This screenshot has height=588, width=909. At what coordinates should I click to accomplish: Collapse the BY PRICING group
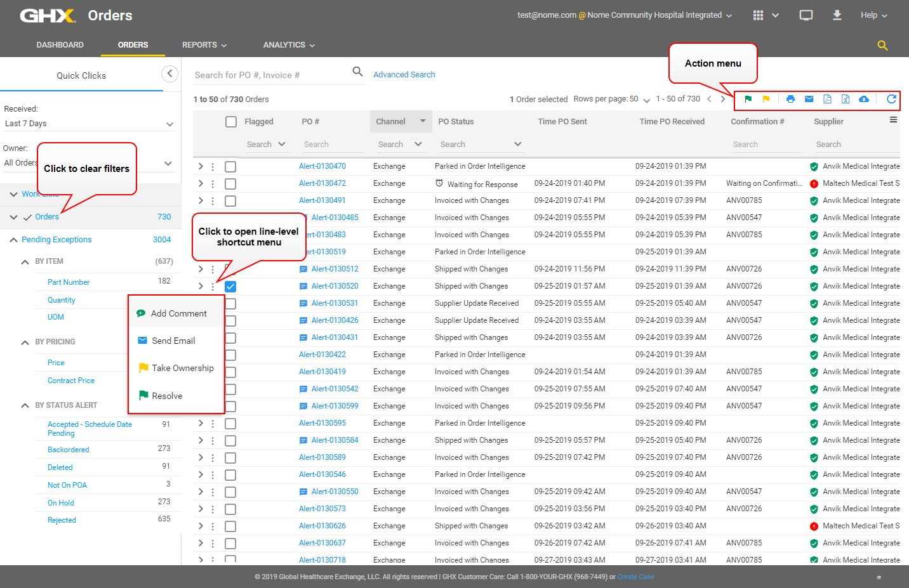(25, 342)
